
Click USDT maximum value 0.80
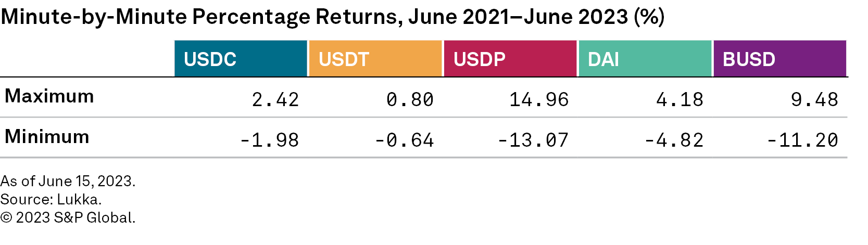410,99
